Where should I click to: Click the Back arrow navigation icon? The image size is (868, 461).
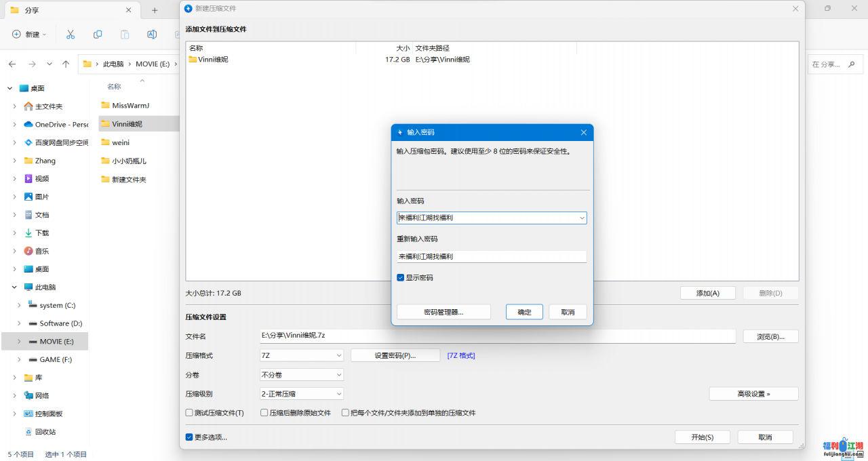pyautogui.click(x=12, y=64)
